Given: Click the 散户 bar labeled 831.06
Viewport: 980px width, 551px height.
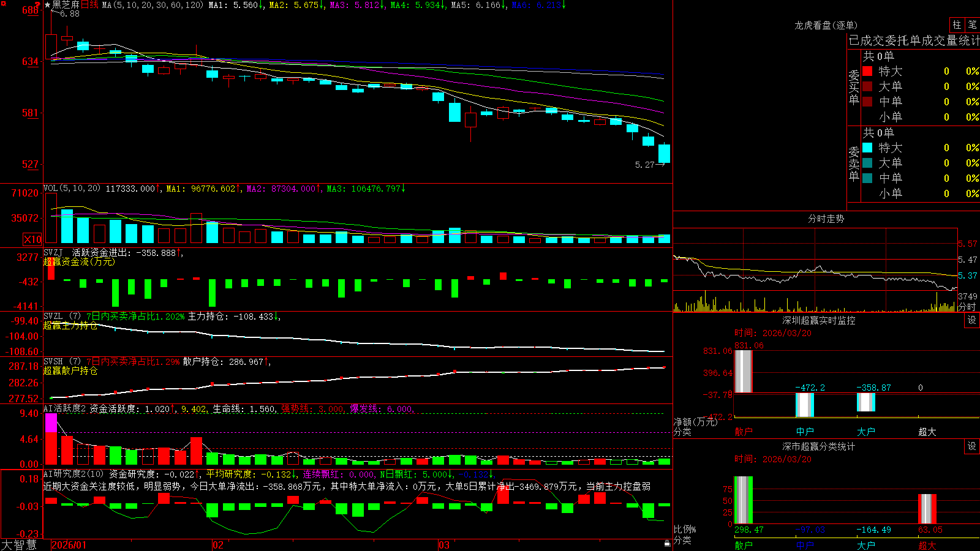Looking at the screenshot, I should point(744,371).
